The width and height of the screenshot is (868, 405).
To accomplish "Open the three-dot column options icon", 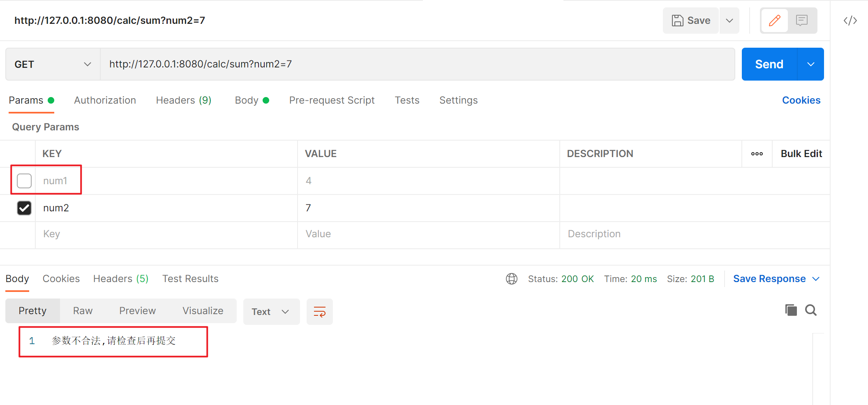I will point(757,154).
